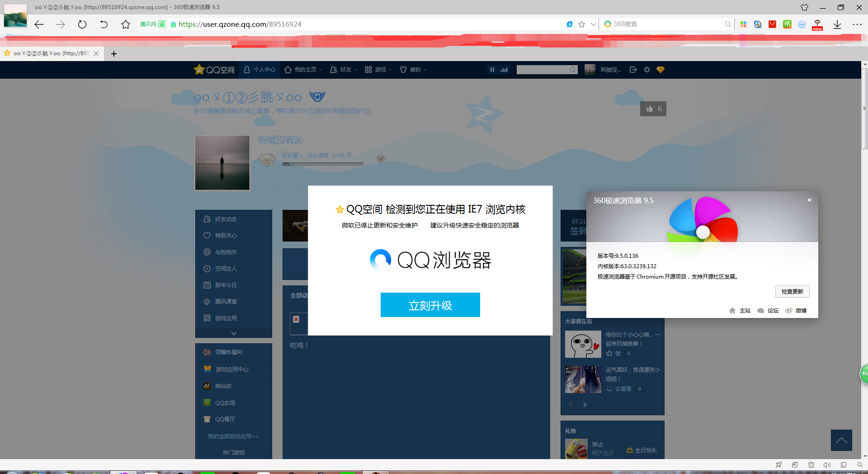Click the undo close-tab arrow icon
Screen dimensions: 868x474
coord(104,24)
